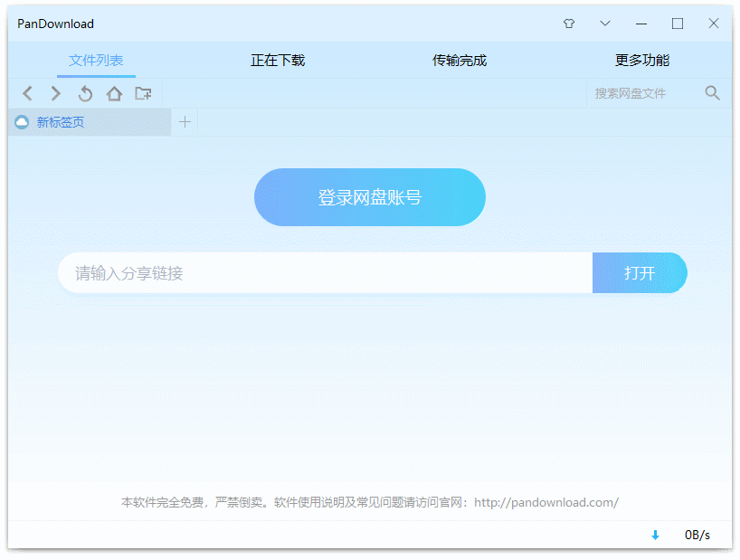Viewport: 740px width, 560px height.
Task: Create a new folder using the folder icon
Action: pos(143,92)
